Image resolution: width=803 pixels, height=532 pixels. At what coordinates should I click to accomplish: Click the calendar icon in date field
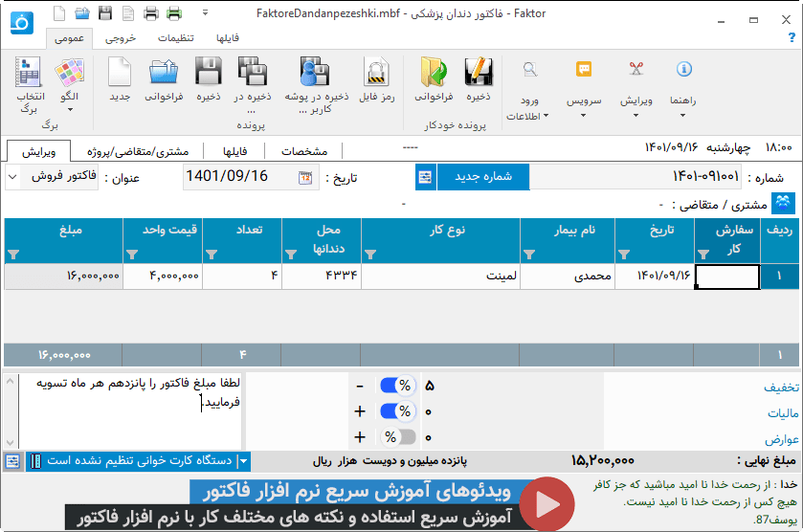[x=304, y=178]
